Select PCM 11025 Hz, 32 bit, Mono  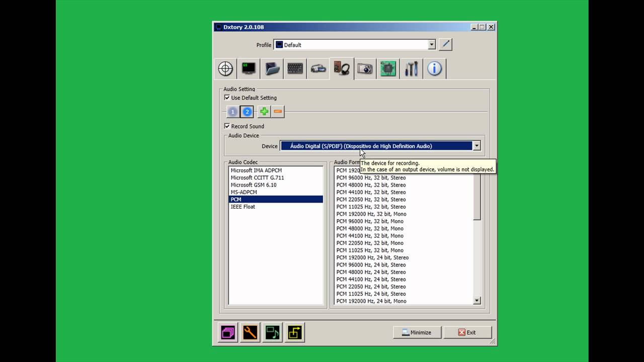404,250
